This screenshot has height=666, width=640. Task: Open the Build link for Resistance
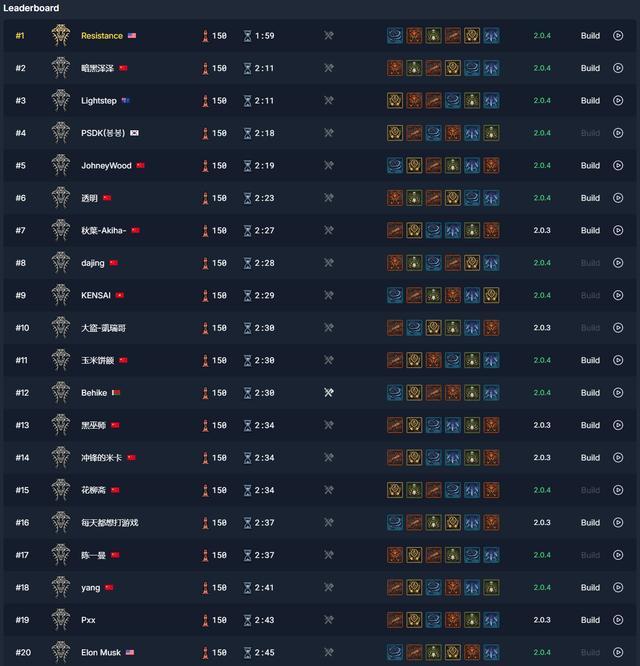tap(590, 36)
